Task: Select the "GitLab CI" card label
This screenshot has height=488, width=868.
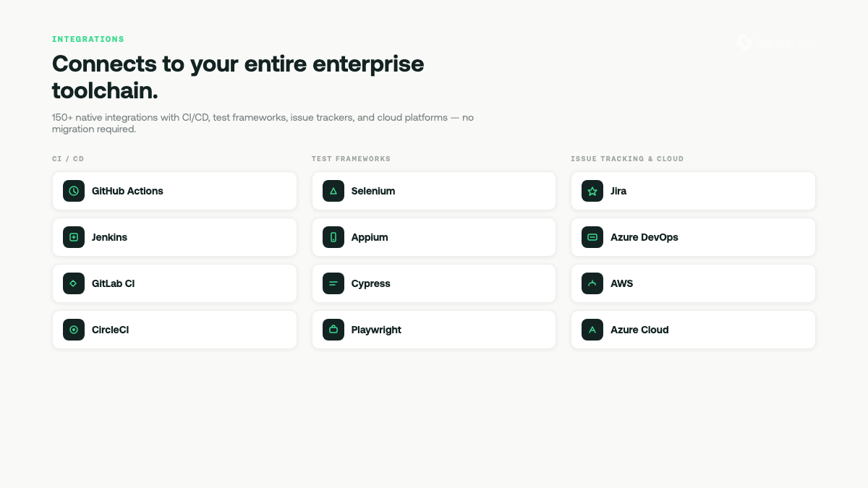Action: click(113, 283)
